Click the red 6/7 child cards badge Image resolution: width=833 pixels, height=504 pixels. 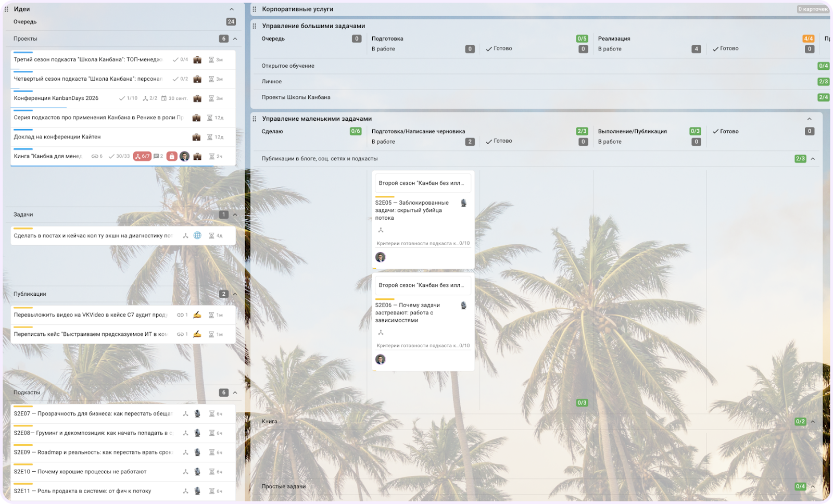pyautogui.click(x=142, y=156)
